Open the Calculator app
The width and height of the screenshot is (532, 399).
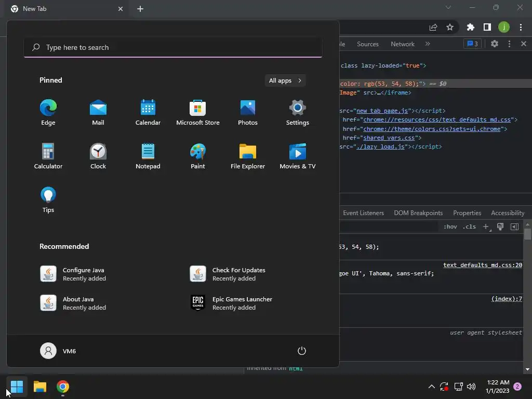48,156
